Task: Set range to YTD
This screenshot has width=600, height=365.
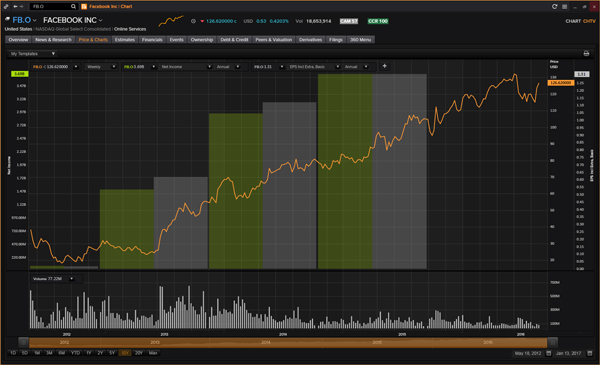Action: point(75,353)
